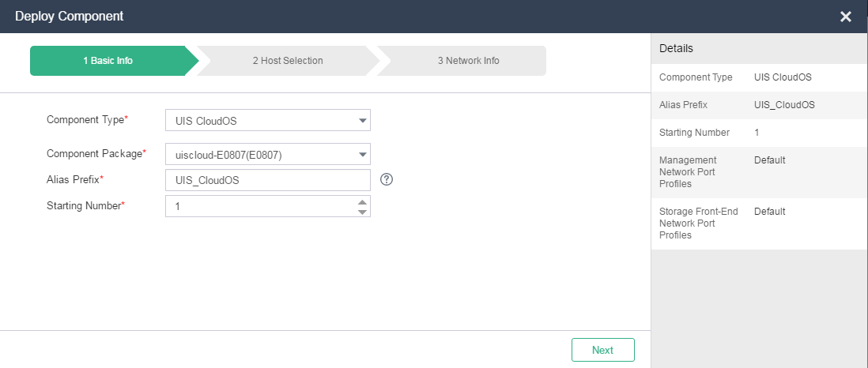Screen dimensions: 868x368
Task: Open the Component Type dropdown
Action: point(267,121)
